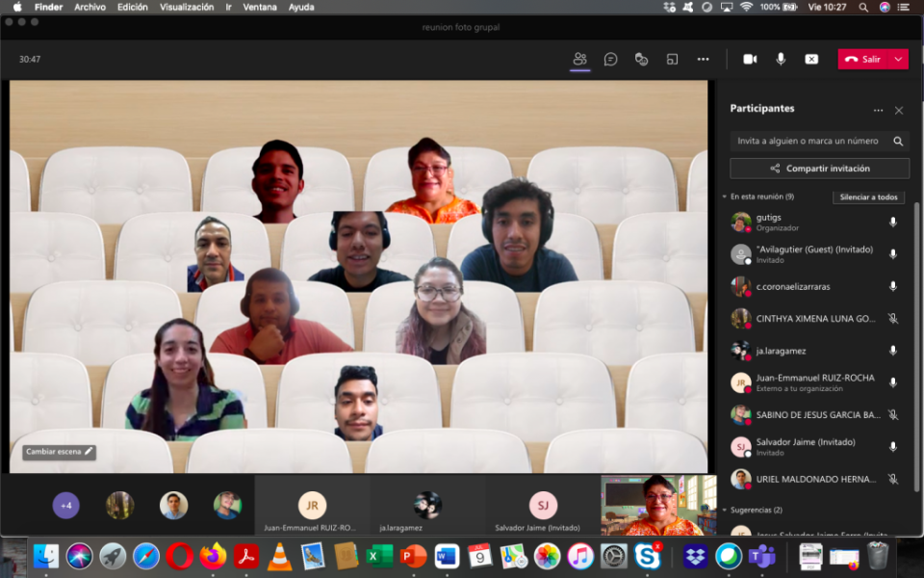Collapse the 'En esta reunión (9)' section
Screen dimensions: 924x578
(x=725, y=197)
